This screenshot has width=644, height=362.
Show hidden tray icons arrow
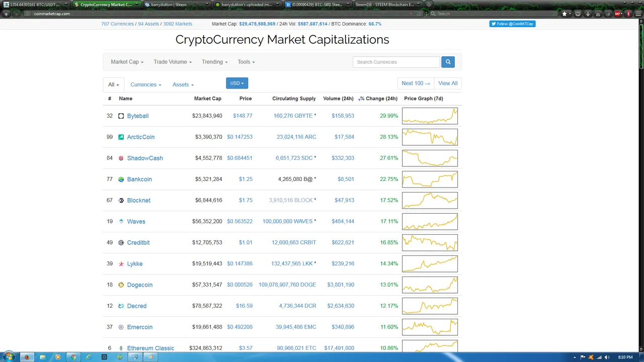(575, 357)
